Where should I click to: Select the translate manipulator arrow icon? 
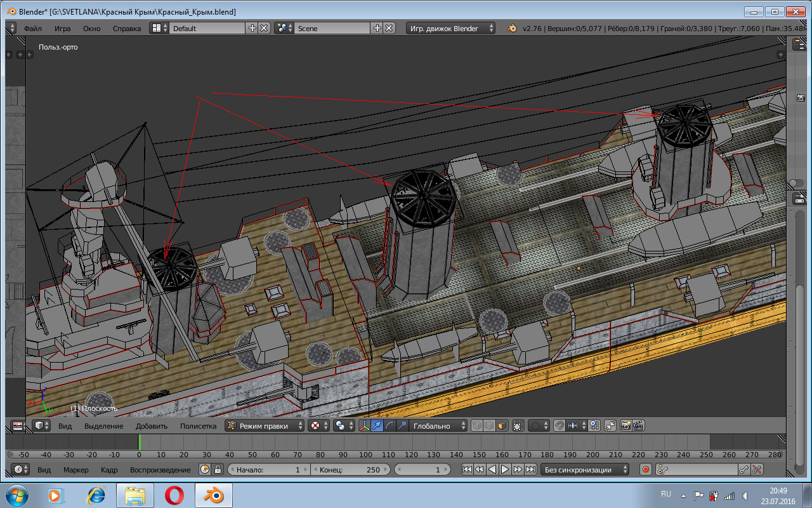[377, 426]
